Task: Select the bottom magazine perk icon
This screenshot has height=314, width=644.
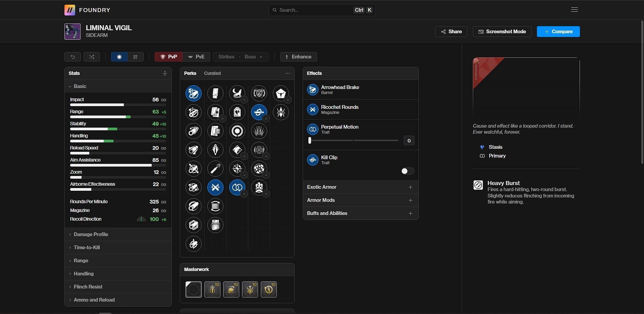Action: (215, 225)
